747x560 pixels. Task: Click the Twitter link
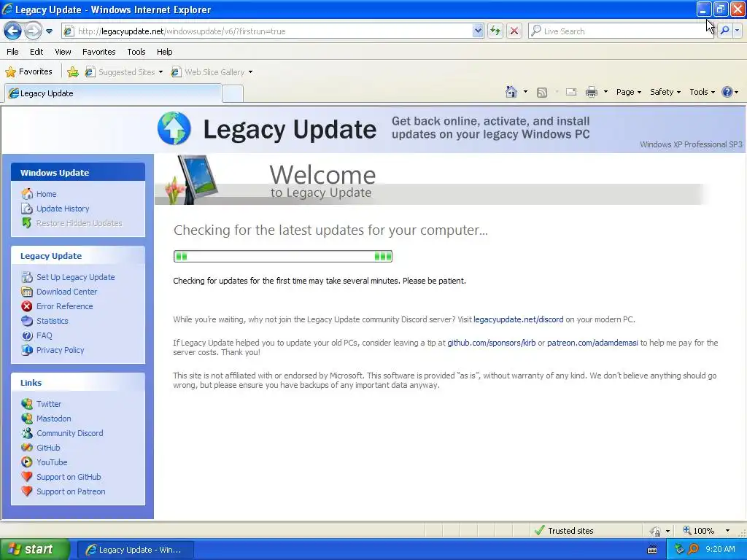click(49, 404)
